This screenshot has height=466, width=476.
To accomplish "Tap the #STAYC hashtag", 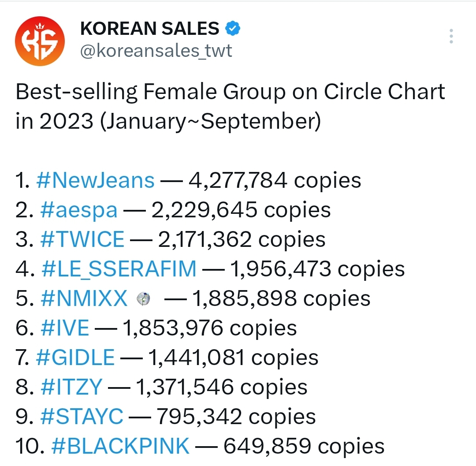I will coord(82,417).
